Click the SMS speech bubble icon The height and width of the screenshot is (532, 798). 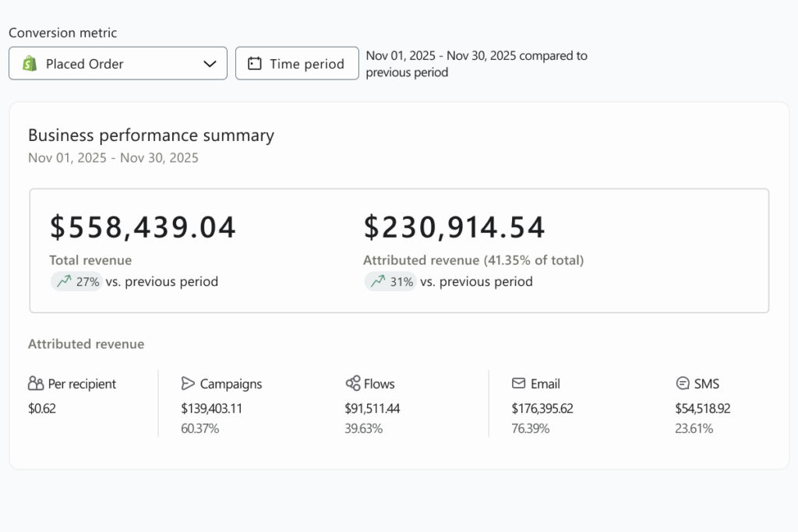683,383
